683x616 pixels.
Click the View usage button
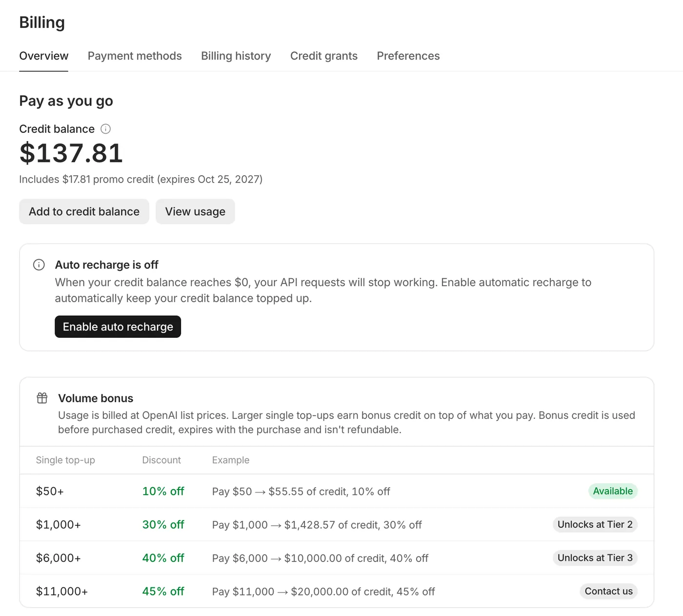click(195, 211)
